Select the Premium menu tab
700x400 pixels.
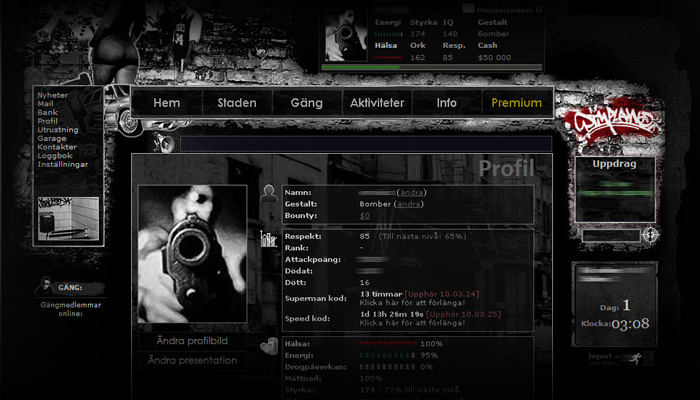click(x=516, y=103)
